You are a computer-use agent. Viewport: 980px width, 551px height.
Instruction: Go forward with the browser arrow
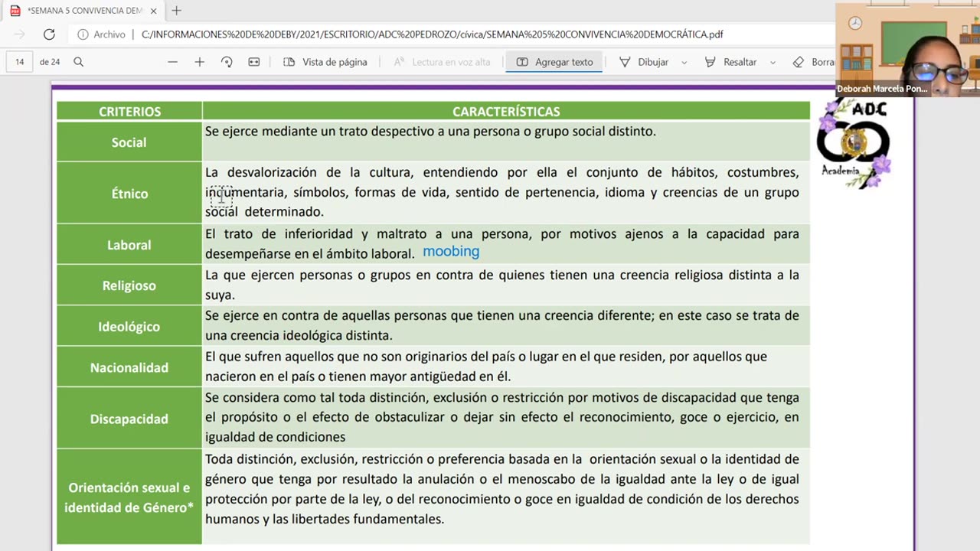[x=20, y=34]
